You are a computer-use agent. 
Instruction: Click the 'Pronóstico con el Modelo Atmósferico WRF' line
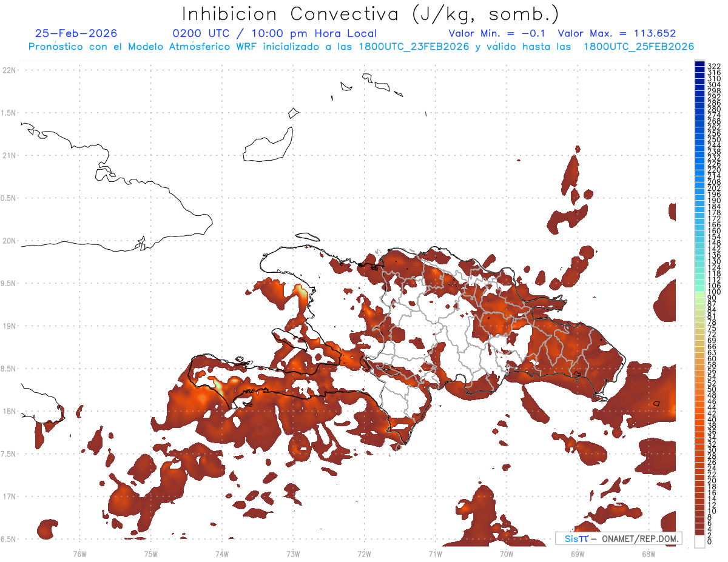coord(361,47)
